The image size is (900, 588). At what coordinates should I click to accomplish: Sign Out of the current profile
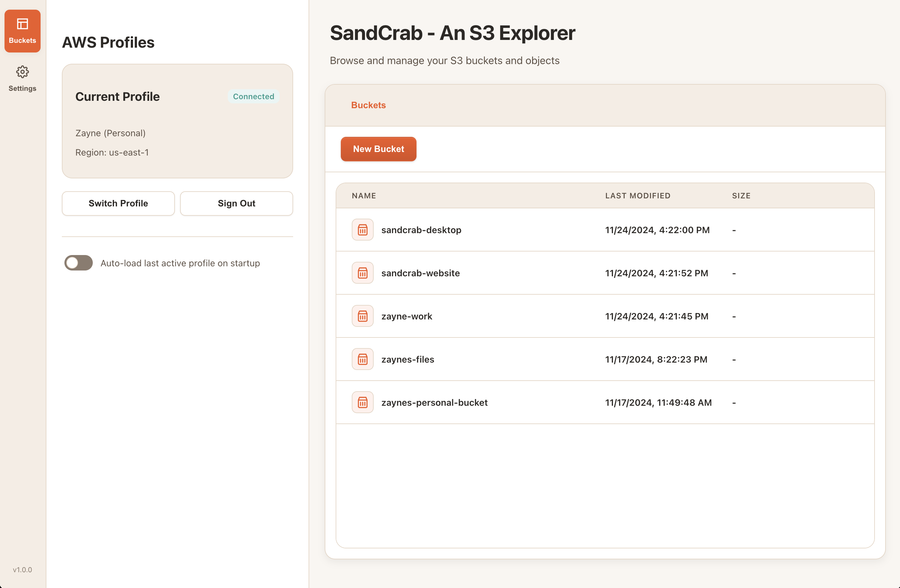pos(236,204)
